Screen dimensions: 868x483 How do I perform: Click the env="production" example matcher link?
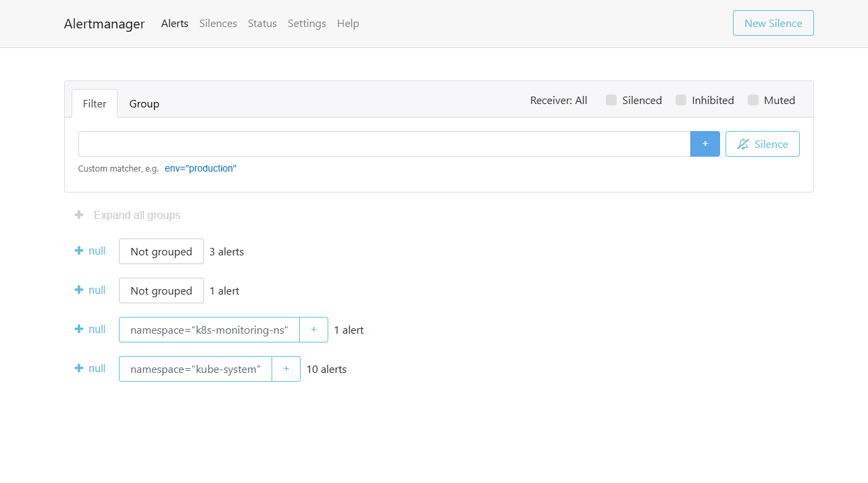(x=201, y=168)
